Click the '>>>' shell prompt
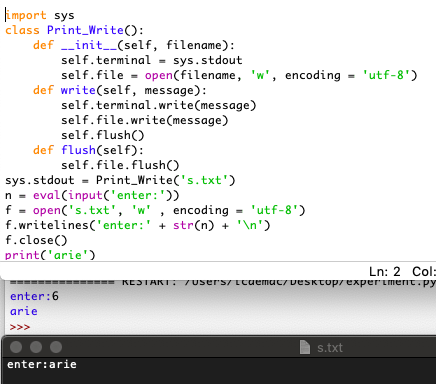 pos(20,327)
